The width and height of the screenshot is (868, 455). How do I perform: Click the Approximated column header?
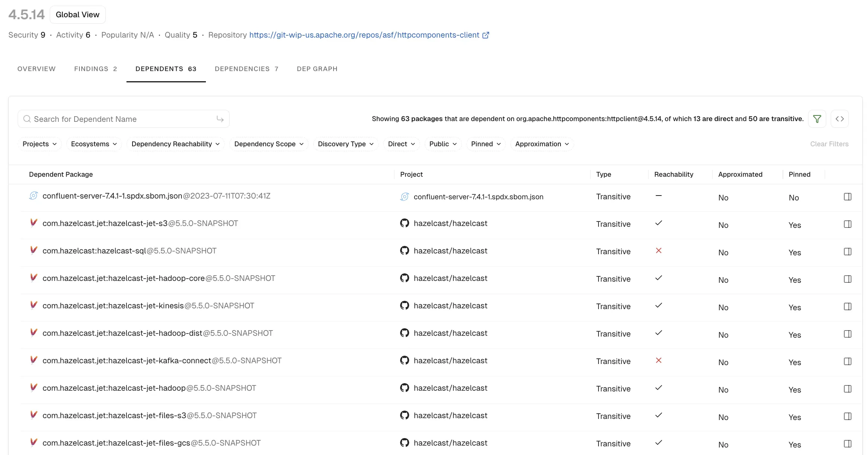[x=740, y=174]
